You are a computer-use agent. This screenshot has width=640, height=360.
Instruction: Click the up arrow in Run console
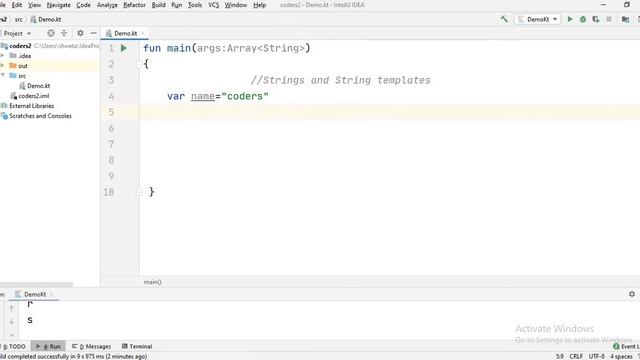(11, 308)
